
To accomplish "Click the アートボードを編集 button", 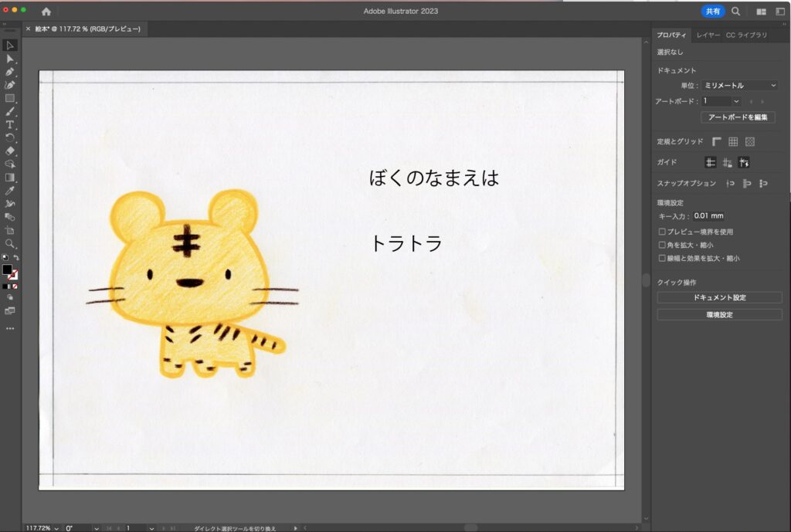I will coord(738,117).
